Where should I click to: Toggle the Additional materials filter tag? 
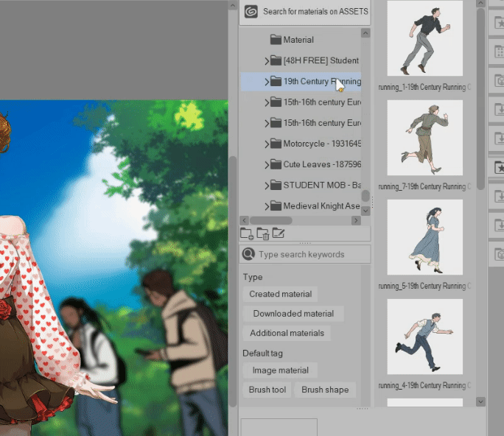tap(287, 333)
